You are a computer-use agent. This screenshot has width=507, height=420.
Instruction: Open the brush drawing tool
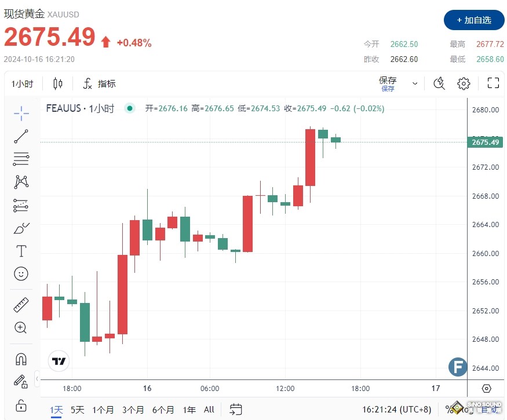[21, 228]
